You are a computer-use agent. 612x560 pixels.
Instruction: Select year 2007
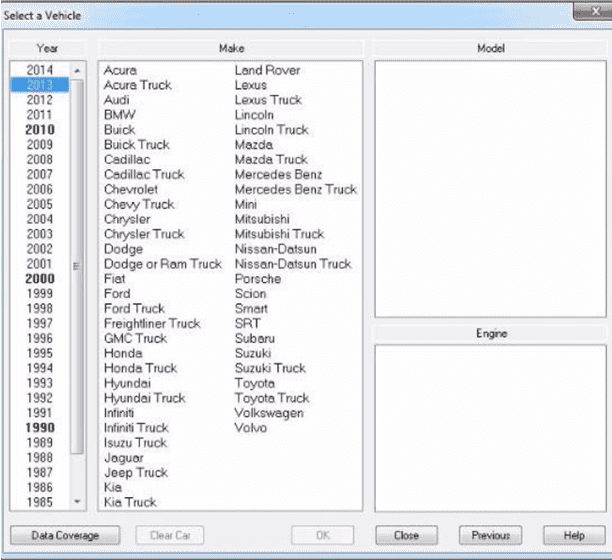coord(40,174)
